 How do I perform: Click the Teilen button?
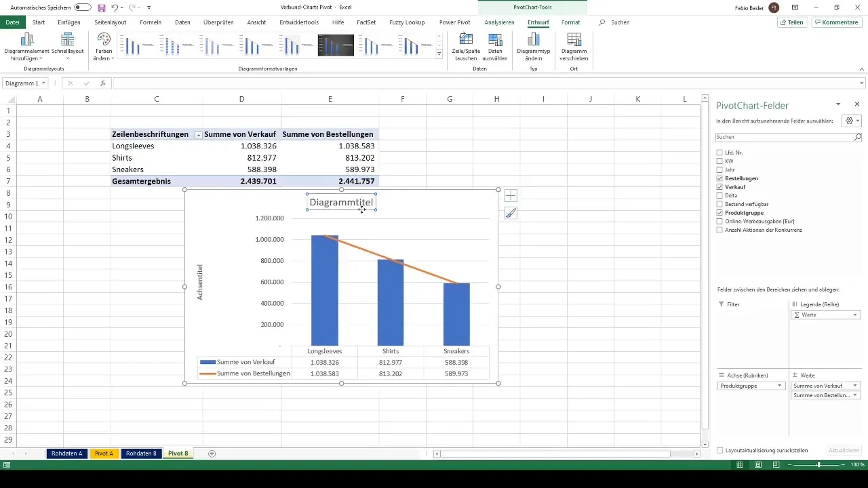coord(792,22)
